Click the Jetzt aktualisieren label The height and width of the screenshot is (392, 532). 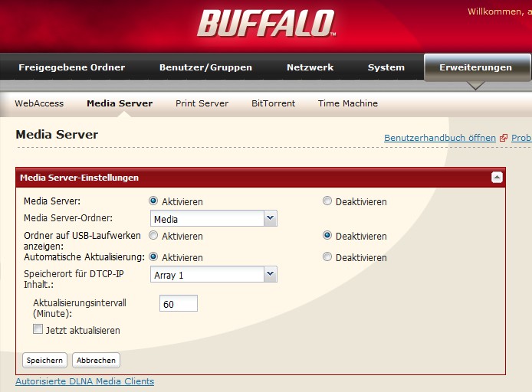[83, 330]
